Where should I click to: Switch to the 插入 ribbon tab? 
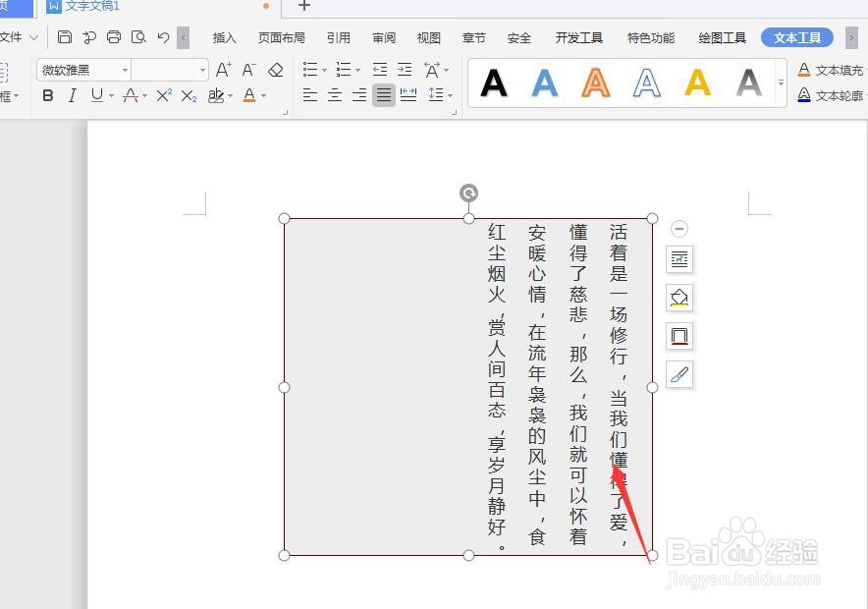(x=224, y=37)
